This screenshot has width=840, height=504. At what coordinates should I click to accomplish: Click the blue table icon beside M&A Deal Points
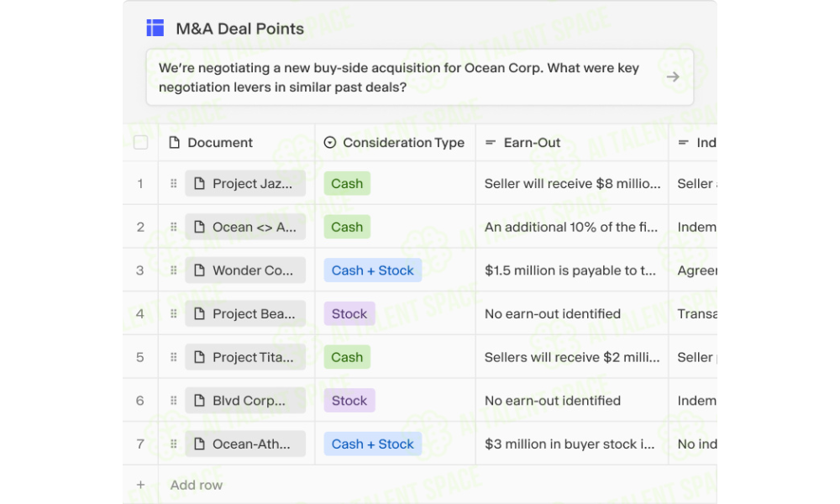[x=155, y=28]
